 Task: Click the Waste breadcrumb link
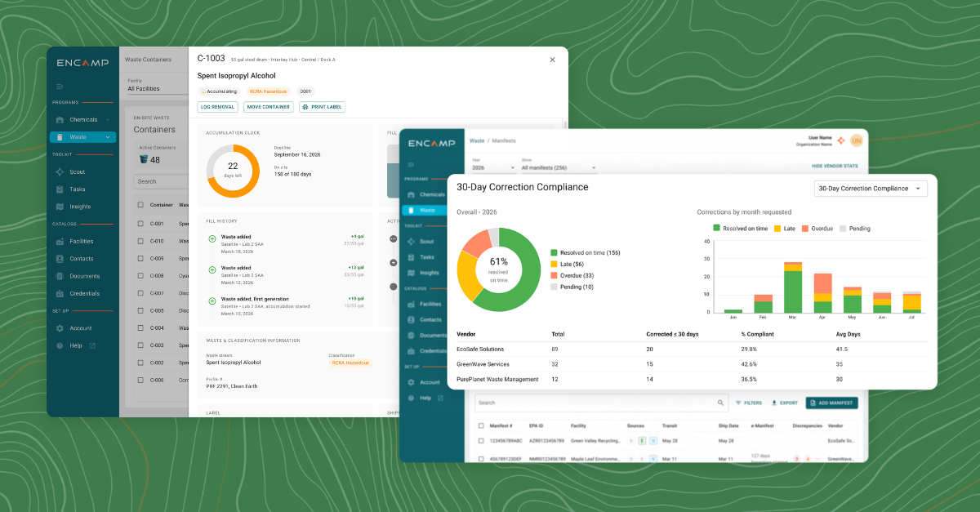click(x=477, y=141)
